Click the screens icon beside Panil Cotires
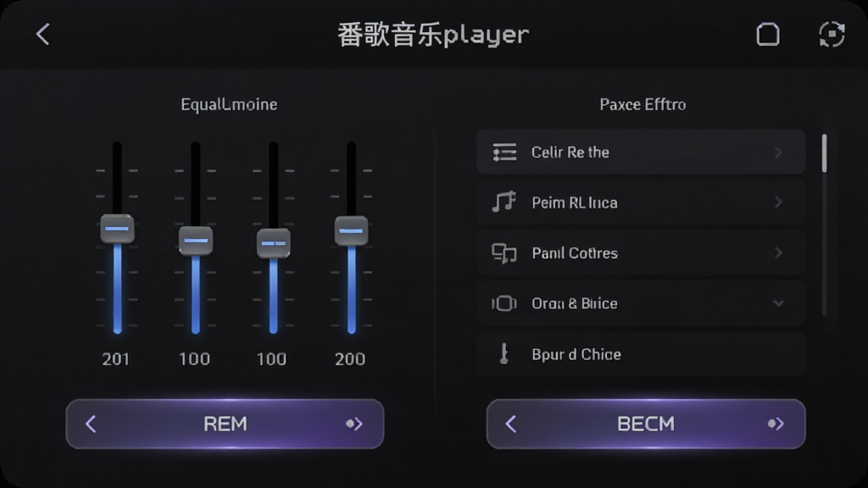868x488 pixels. click(504, 253)
